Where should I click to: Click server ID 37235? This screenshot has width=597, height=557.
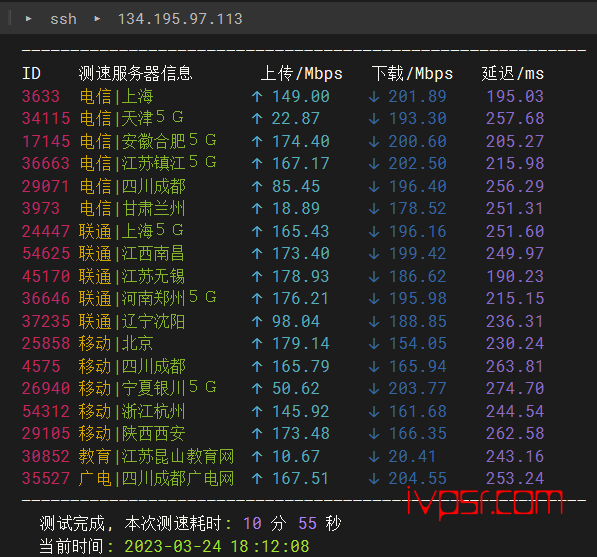46,321
